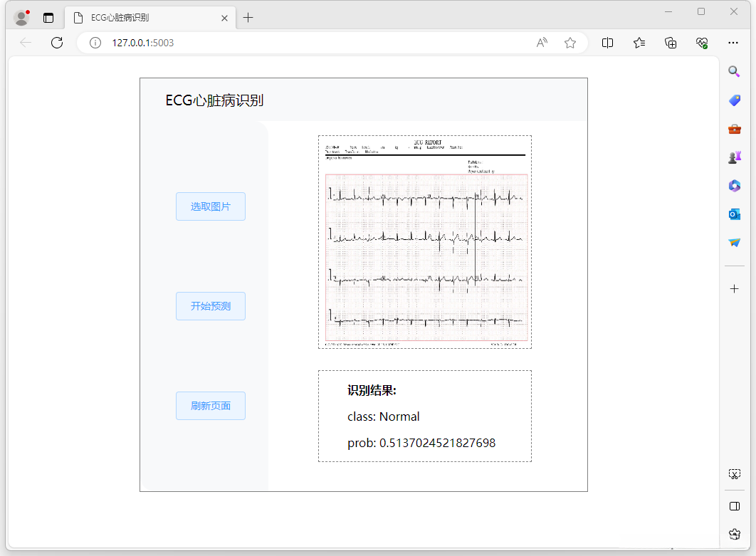The width and height of the screenshot is (756, 556).
Task: Open the browser ellipsis settings menu
Action: pyautogui.click(x=733, y=43)
